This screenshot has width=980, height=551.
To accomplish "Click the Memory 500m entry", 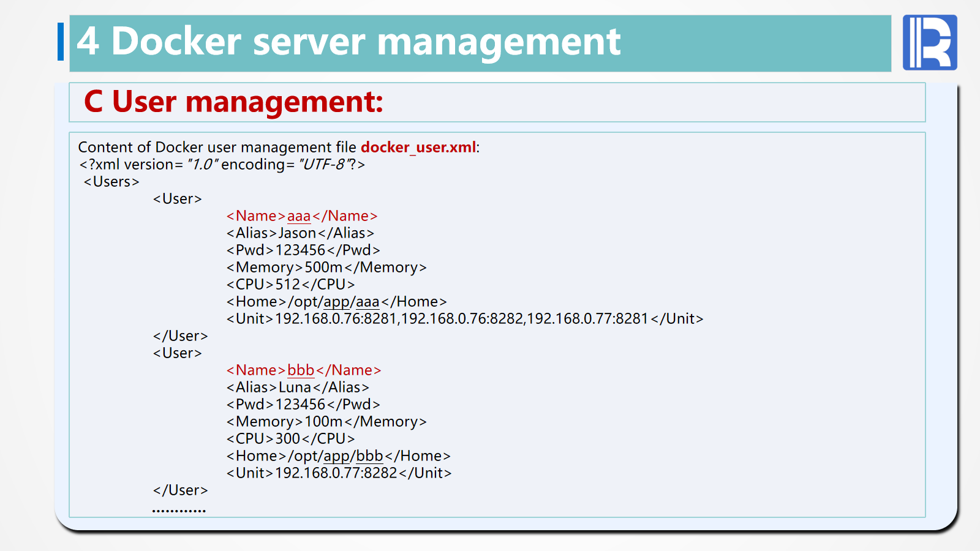I will (x=326, y=268).
